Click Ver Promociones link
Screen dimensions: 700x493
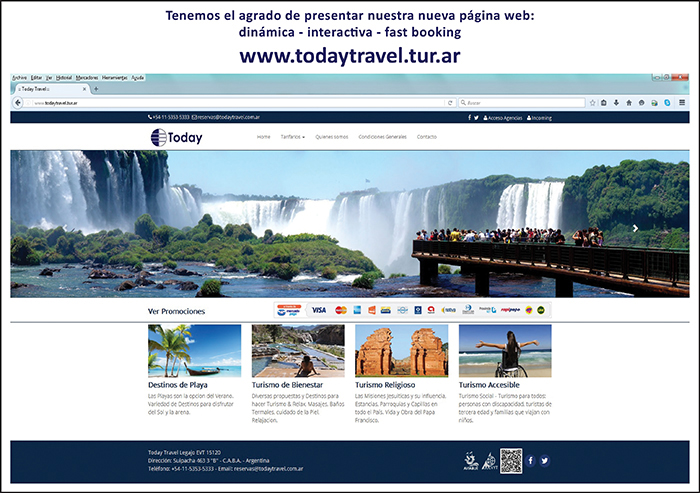tap(176, 311)
